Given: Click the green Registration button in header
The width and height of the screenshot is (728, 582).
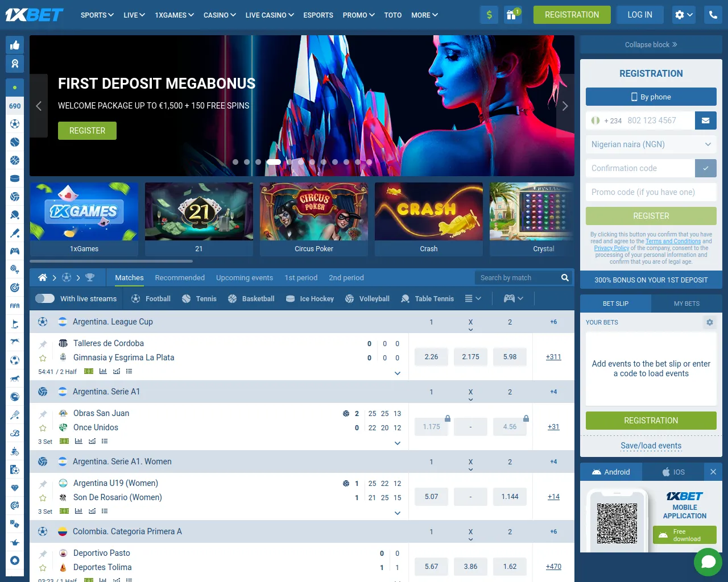Looking at the screenshot, I should click(572, 15).
